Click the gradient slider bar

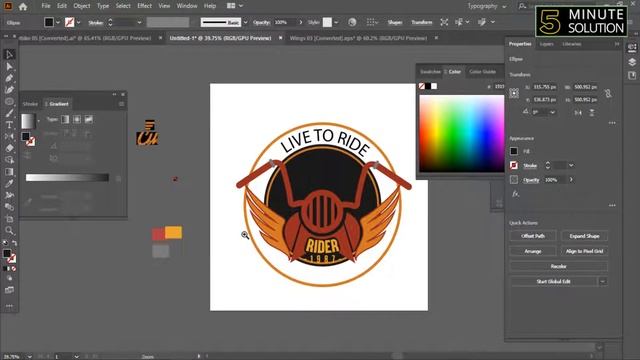(67, 178)
